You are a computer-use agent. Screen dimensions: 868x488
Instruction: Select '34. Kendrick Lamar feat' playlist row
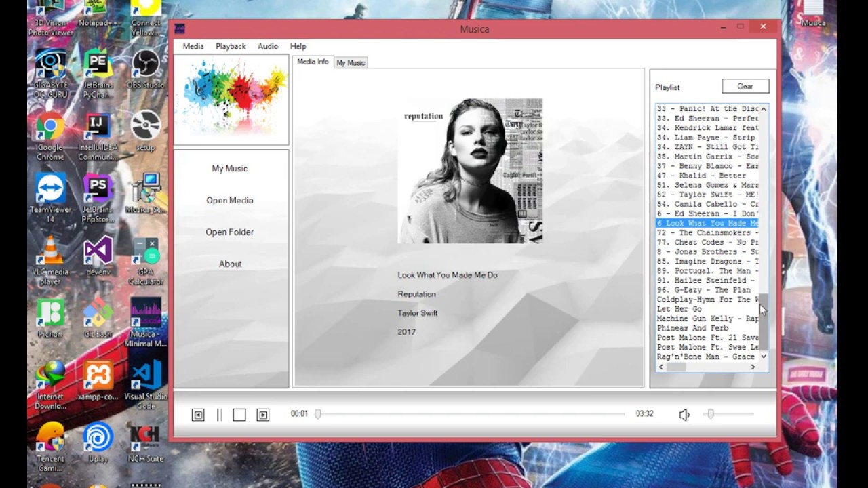[707, 127]
